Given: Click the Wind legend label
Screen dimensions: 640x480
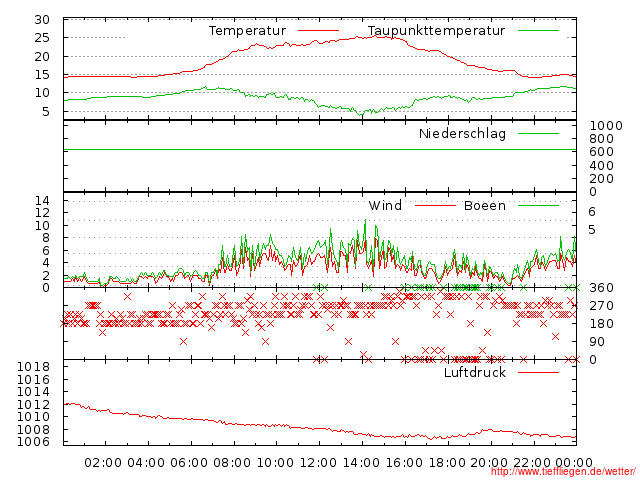Looking at the screenshot, I should click(x=385, y=206).
